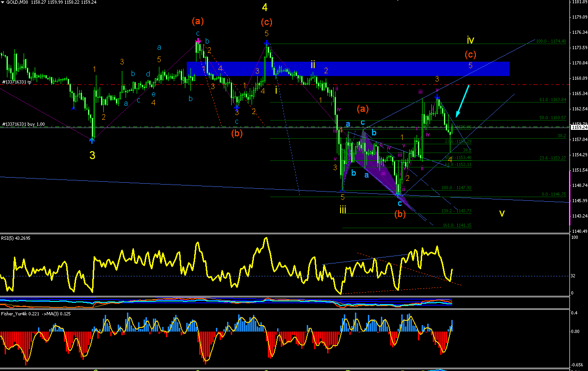Click price axis value 1143.24

[x=580, y=216]
